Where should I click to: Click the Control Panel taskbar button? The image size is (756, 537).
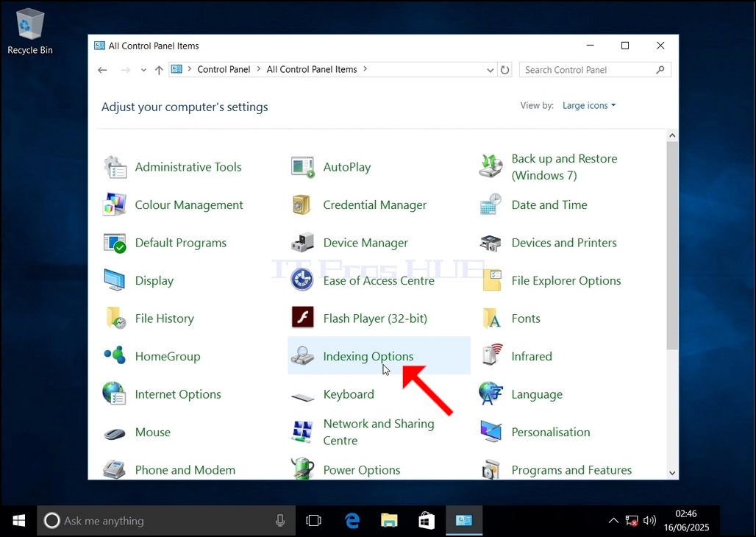click(x=464, y=521)
